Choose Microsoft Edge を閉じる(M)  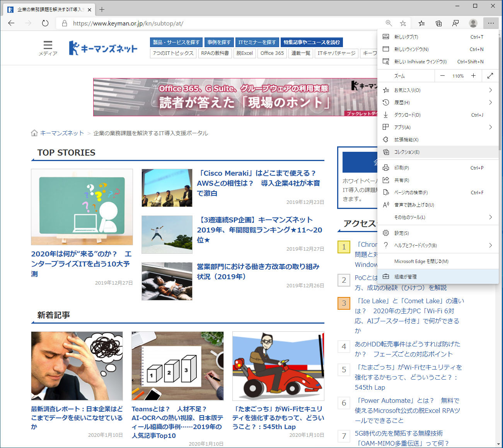click(x=438, y=261)
